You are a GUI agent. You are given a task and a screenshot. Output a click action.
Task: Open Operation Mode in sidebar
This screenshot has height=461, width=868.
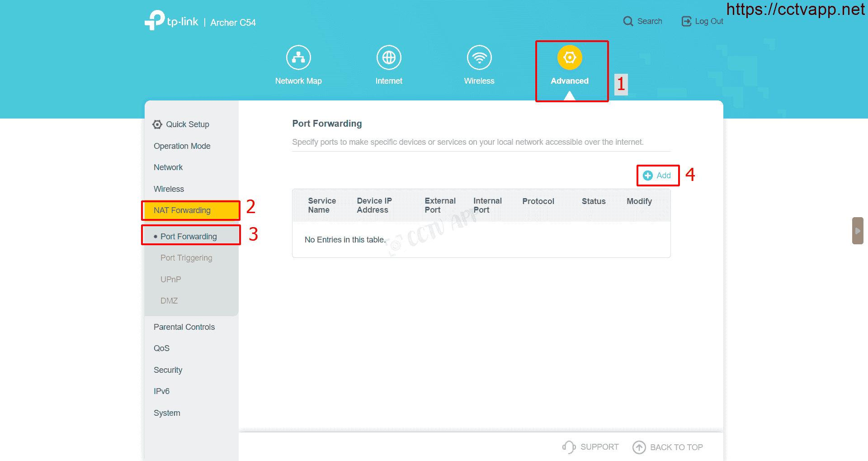pyautogui.click(x=182, y=146)
